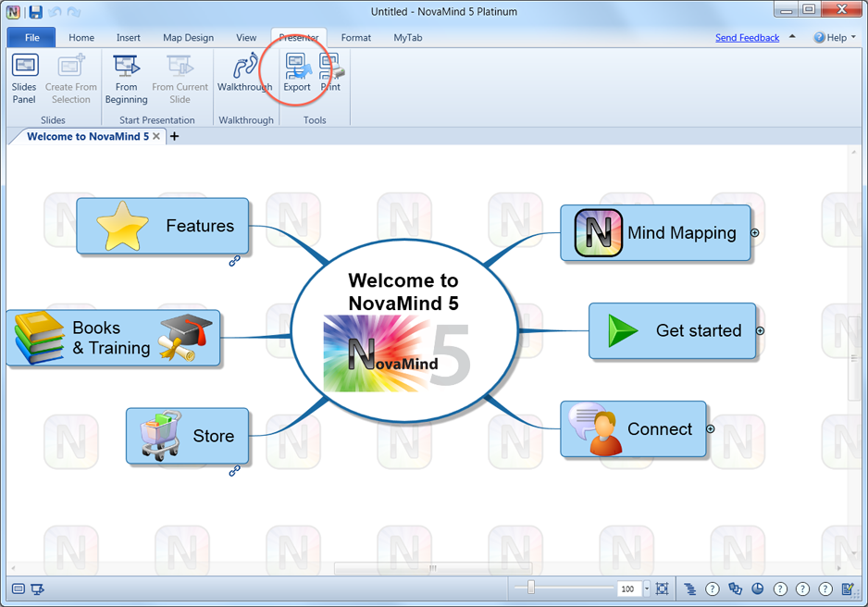Click the green play arrow in Get started
This screenshot has height=607, width=868.
[622, 330]
